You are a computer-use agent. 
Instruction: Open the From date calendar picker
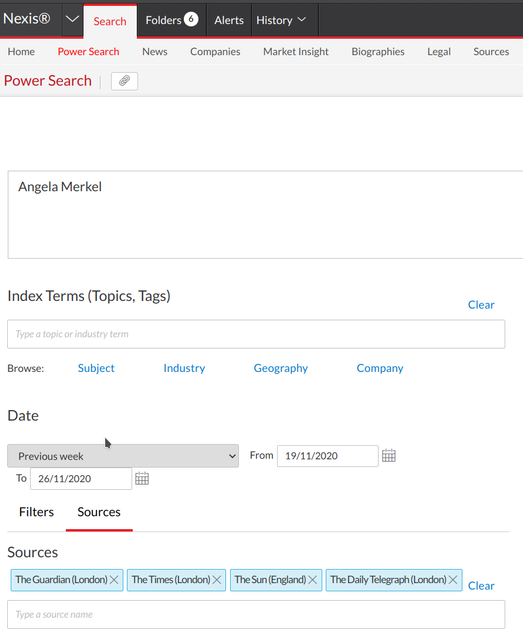pyautogui.click(x=389, y=456)
